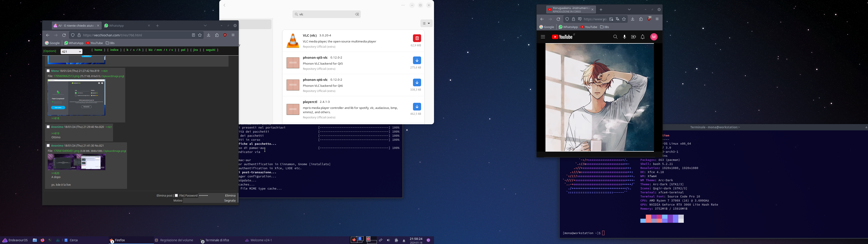Install the playerctl package
This screenshot has width=868, height=244.
[417, 107]
